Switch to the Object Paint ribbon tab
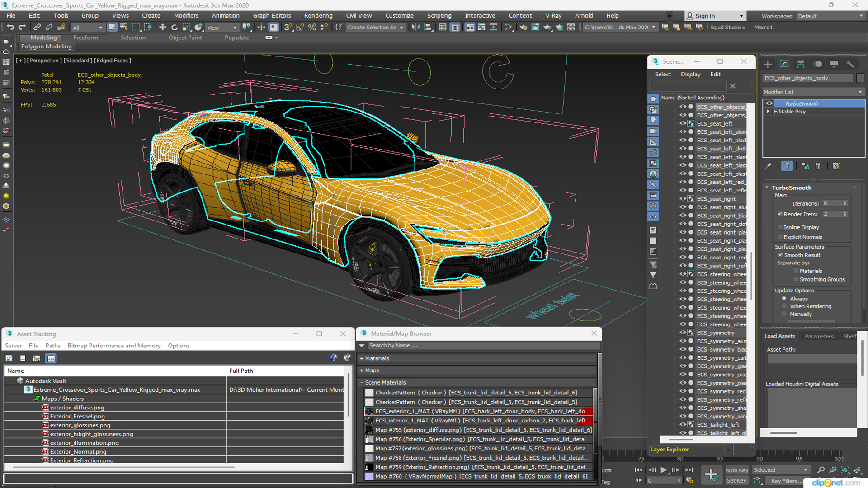This screenshot has height=488, width=868. [x=185, y=38]
